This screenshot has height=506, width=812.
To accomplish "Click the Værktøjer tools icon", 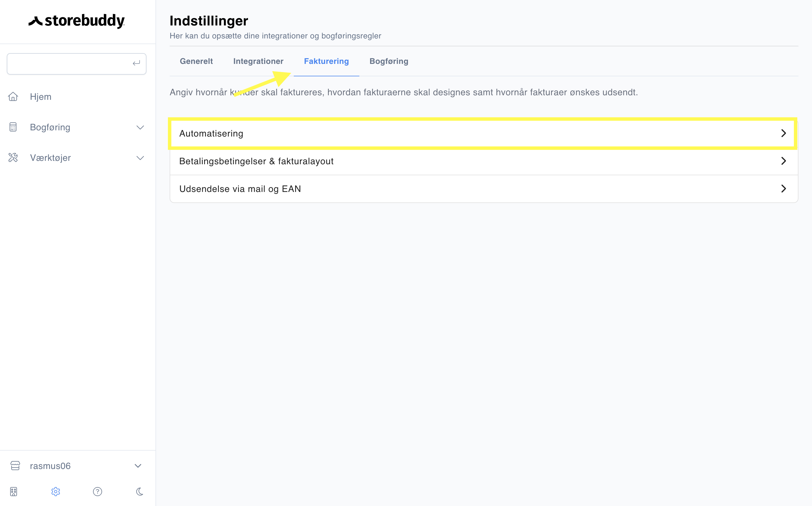I will click(x=13, y=158).
